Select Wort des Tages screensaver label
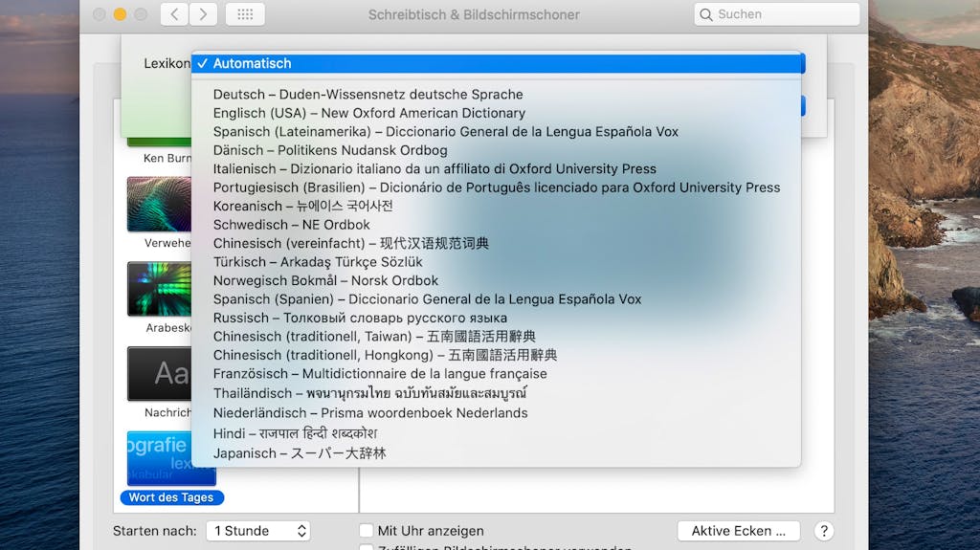This screenshot has height=550, width=980. click(172, 497)
